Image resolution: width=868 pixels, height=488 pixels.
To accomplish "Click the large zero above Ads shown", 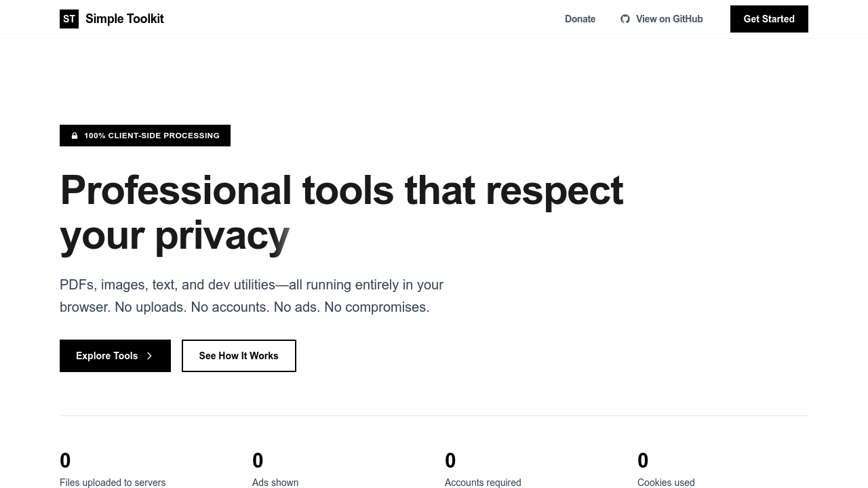I will (x=258, y=461).
